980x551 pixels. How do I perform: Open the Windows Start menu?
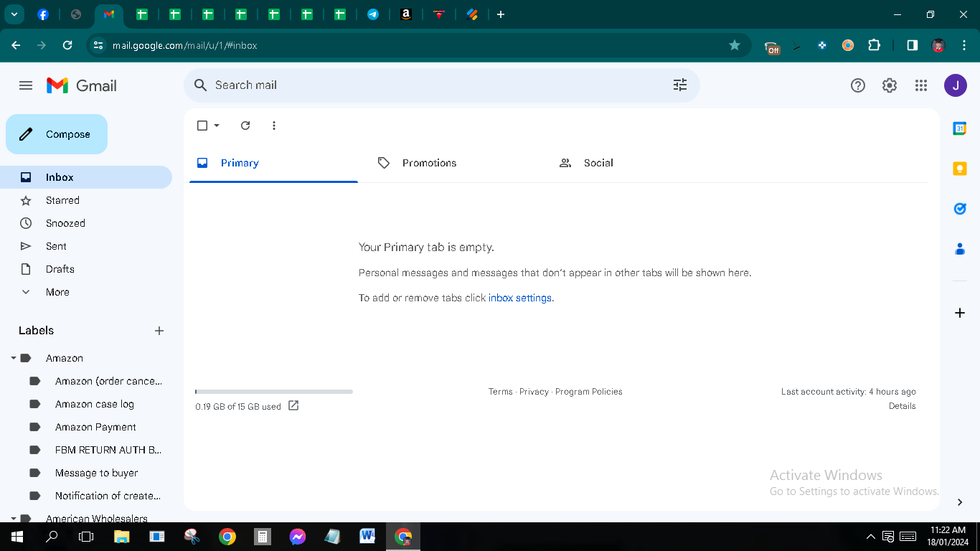pyautogui.click(x=16, y=537)
